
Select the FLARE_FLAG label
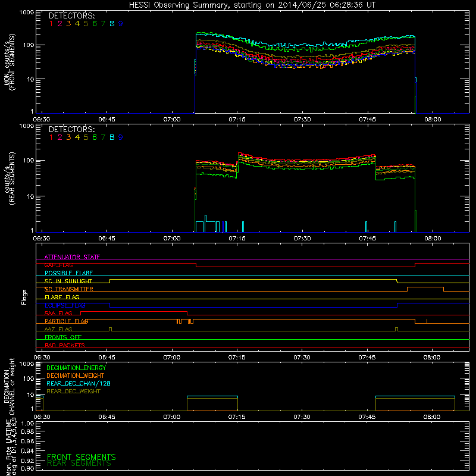(x=62, y=297)
